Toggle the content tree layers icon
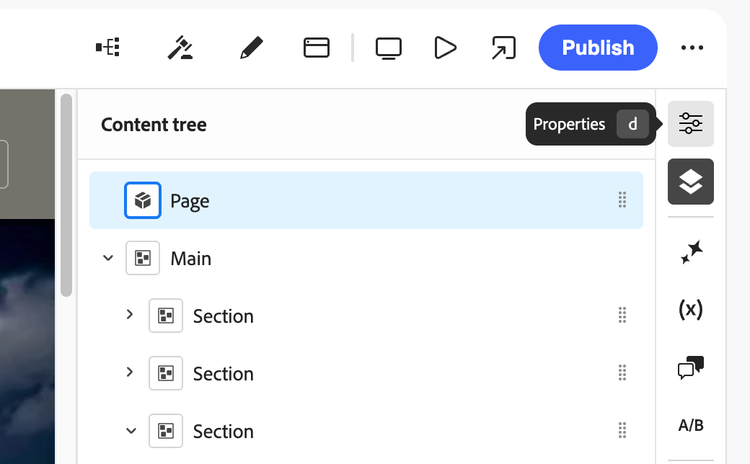 (690, 182)
